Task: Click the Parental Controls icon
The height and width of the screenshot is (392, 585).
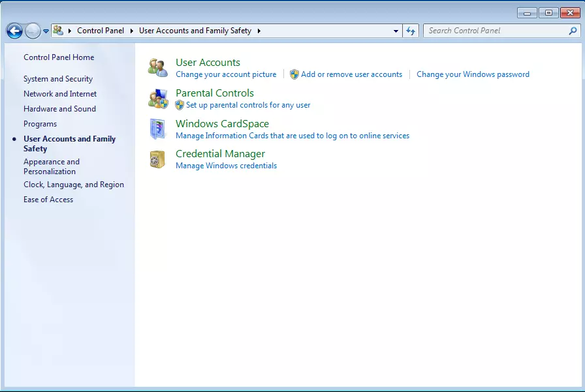Action: coord(158,98)
